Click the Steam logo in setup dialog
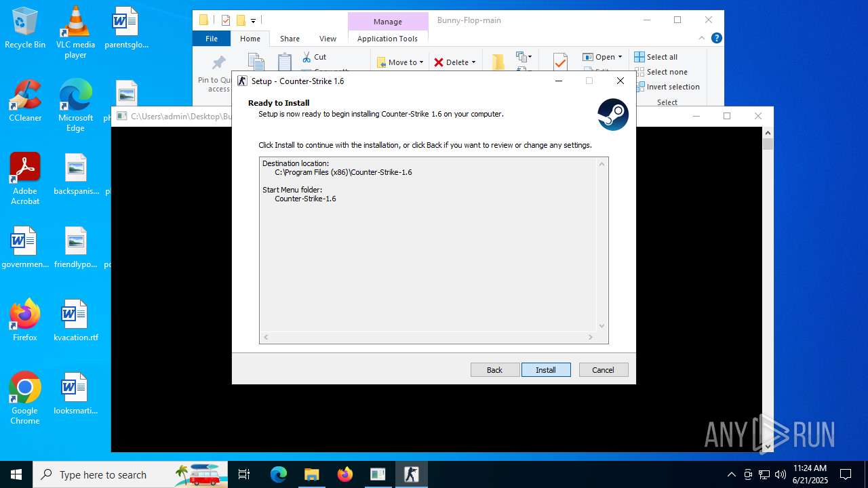Screen dimensions: 868x488 613,115
